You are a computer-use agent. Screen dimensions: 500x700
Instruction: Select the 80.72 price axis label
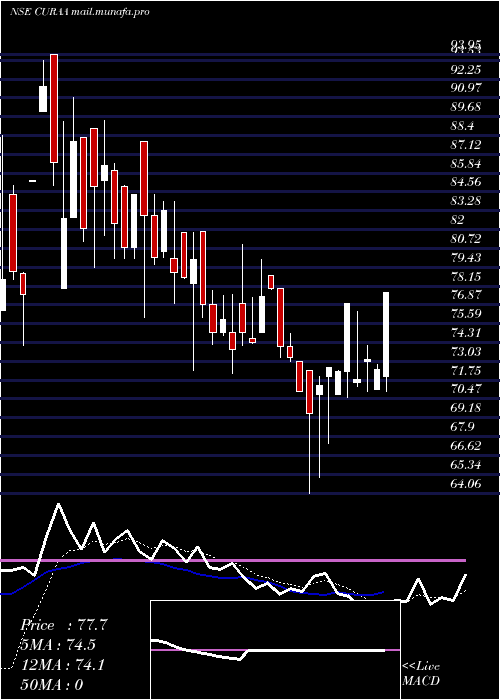pyautogui.click(x=466, y=239)
